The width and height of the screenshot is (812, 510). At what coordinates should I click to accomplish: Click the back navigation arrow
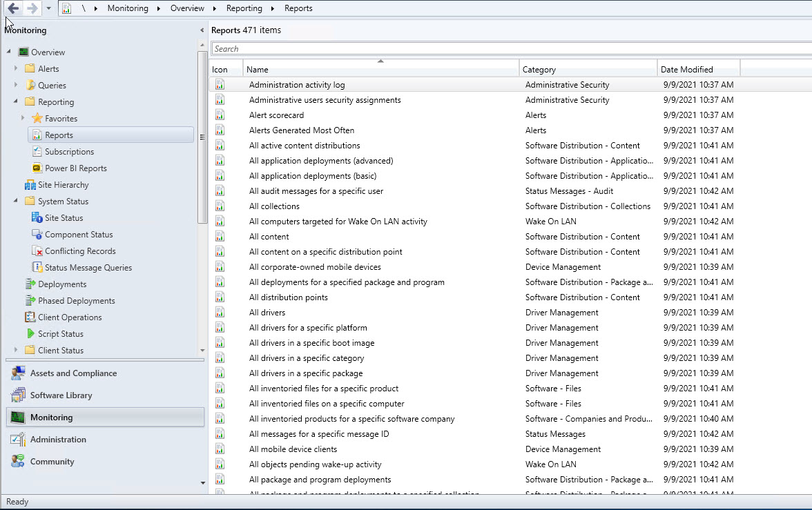click(x=13, y=8)
